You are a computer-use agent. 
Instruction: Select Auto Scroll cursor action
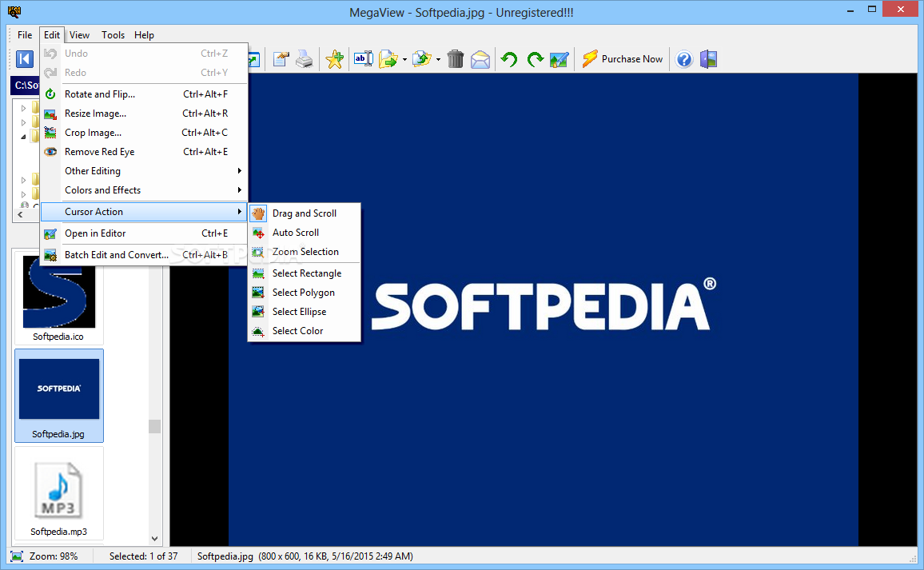click(304, 233)
